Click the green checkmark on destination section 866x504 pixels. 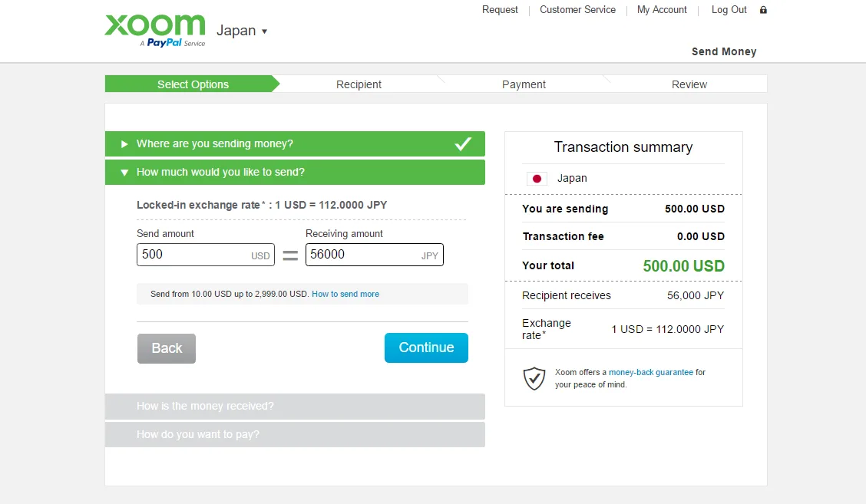(462, 143)
